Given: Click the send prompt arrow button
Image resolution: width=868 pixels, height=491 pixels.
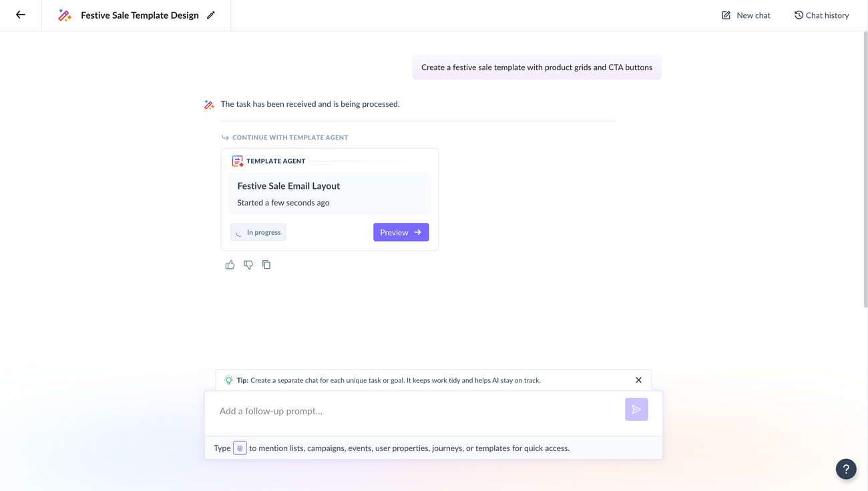Looking at the screenshot, I should [x=636, y=409].
